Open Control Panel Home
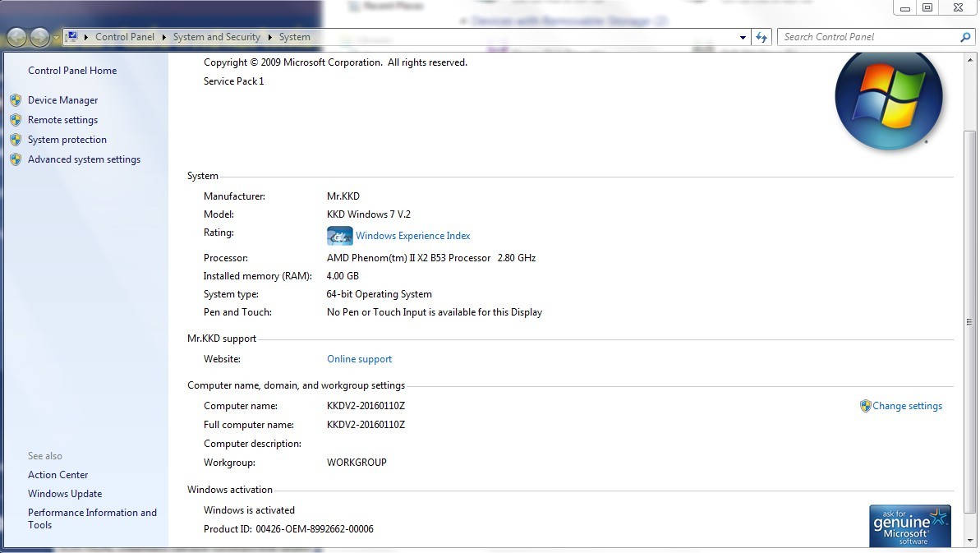 (72, 71)
